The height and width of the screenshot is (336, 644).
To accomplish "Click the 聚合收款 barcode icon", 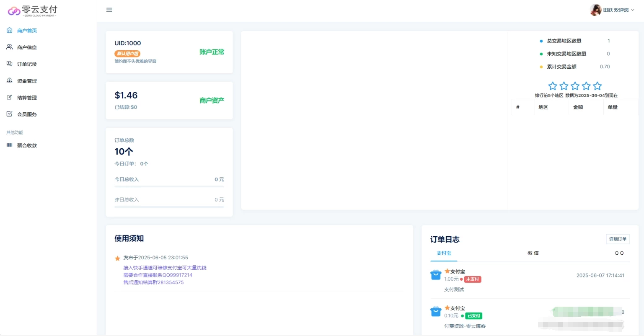I will [x=9, y=145].
